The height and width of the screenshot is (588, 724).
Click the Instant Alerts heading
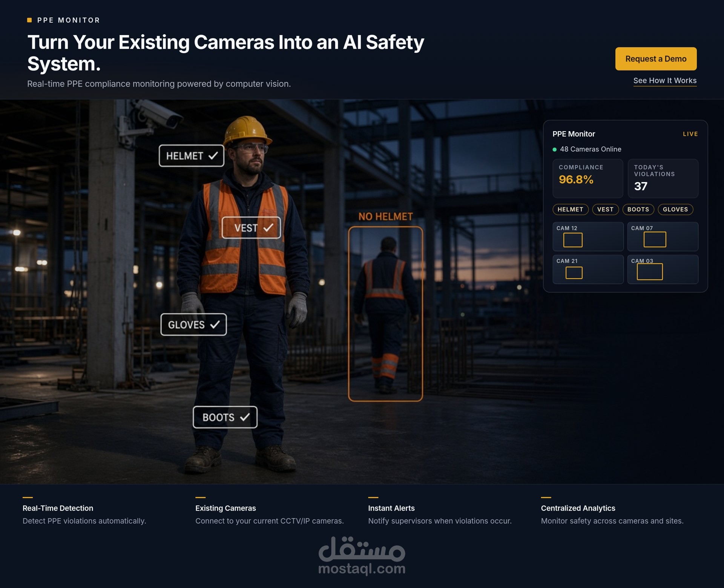pos(391,508)
